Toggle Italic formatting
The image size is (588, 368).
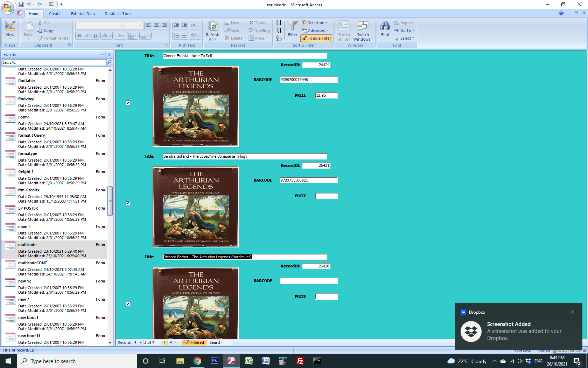[x=87, y=36]
